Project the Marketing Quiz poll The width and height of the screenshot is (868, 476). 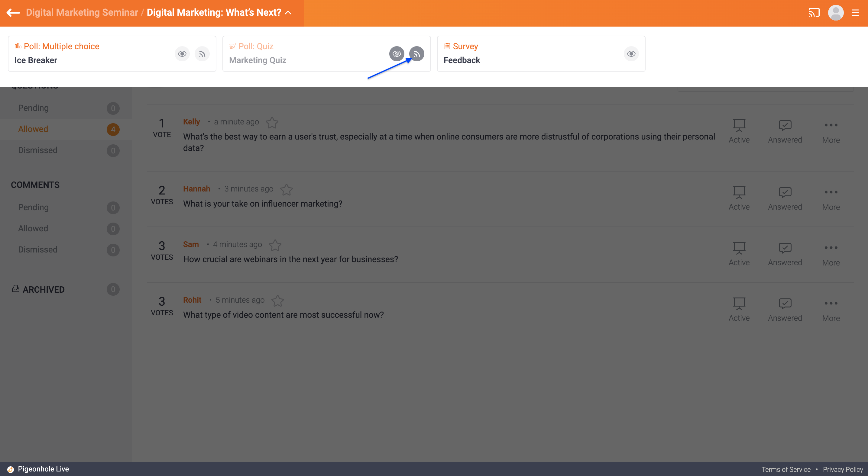coord(416,54)
